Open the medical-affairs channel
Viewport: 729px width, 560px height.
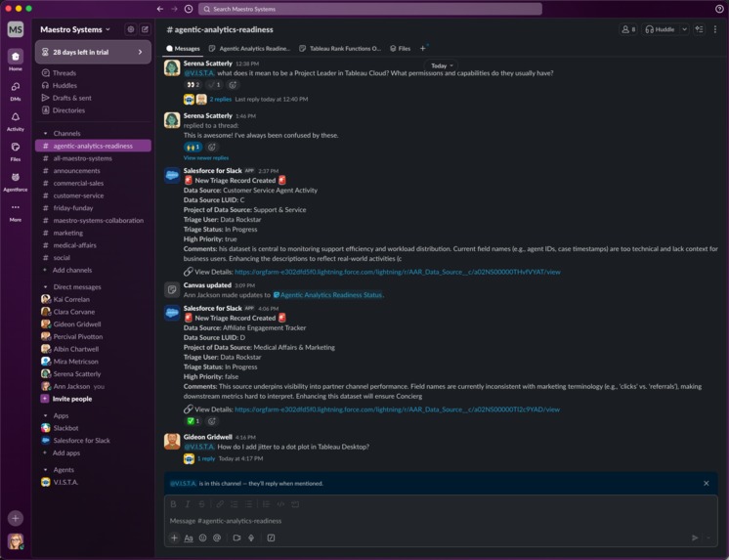pos(93,245)
